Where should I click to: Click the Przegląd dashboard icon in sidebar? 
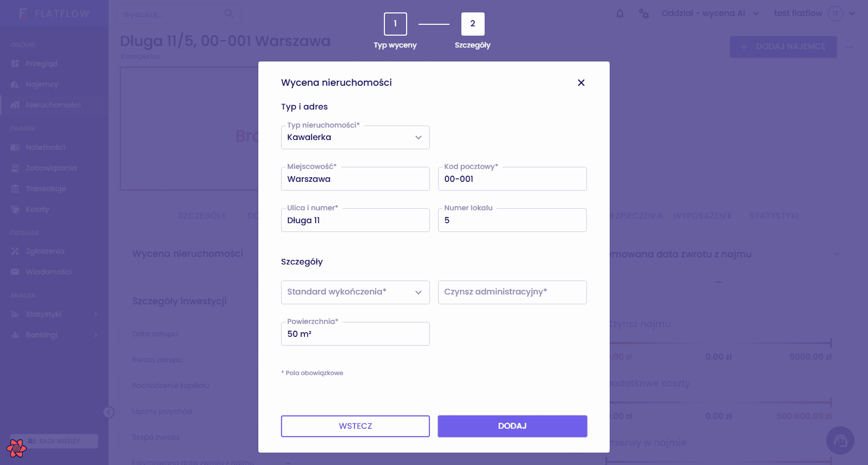pyautogui.click(x=15, y=64)
